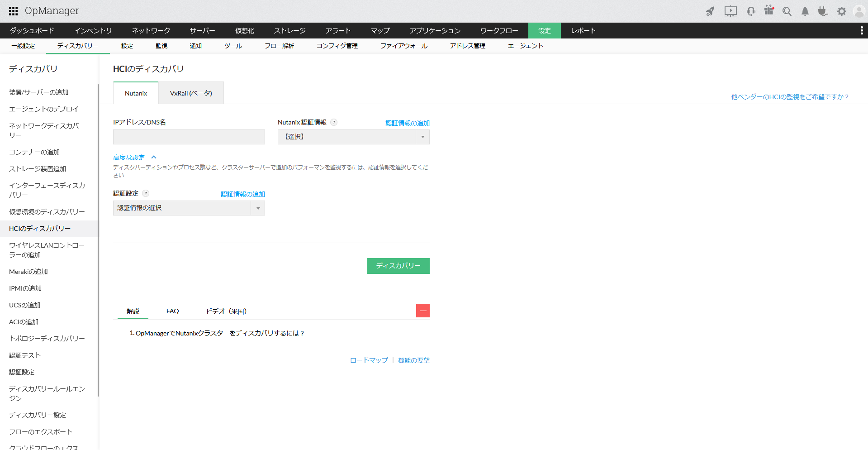868x450 pixels.
Task: Open コンテナーの追加 in the sidebar
Action: 34,152
